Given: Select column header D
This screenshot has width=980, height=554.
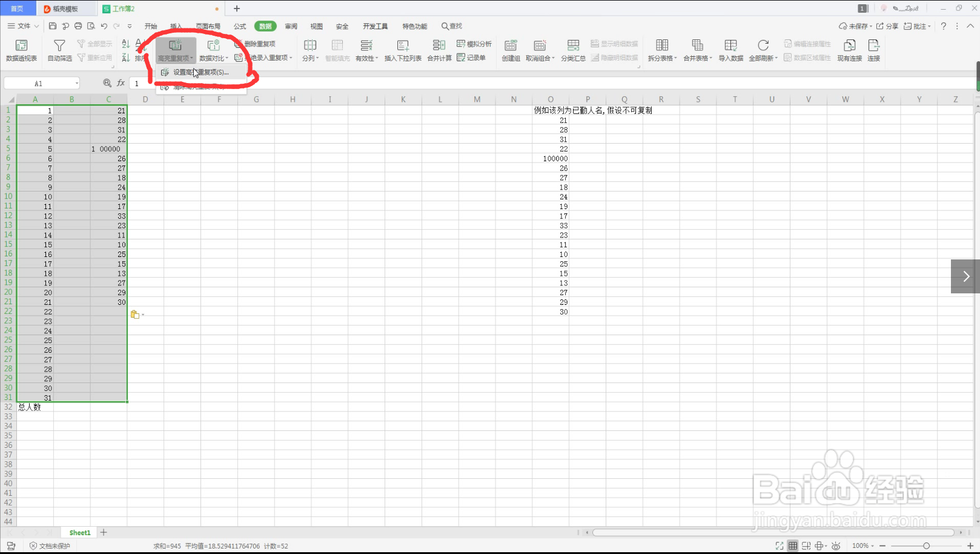Looking at the screenshot, I should (x=145, y=99).
